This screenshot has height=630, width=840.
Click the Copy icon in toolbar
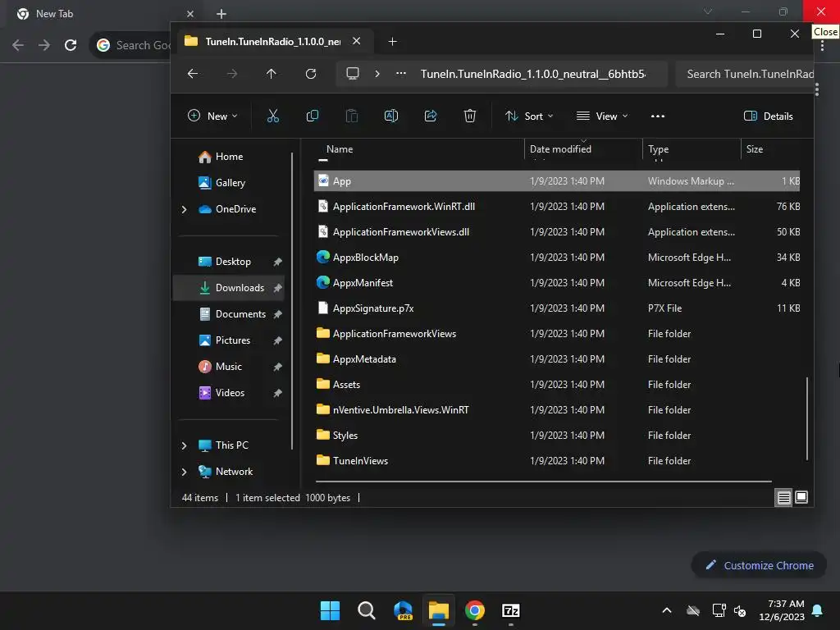313,116
